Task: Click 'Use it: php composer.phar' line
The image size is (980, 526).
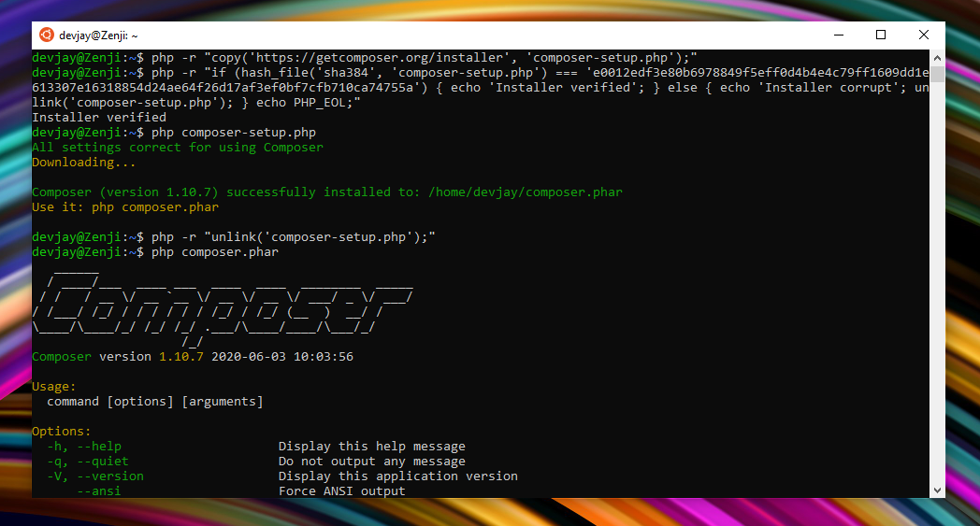Action: point(125,207)
